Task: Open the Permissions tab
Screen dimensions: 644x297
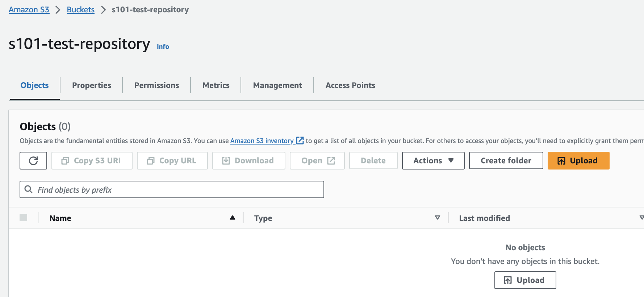Action: click(157, 85)
